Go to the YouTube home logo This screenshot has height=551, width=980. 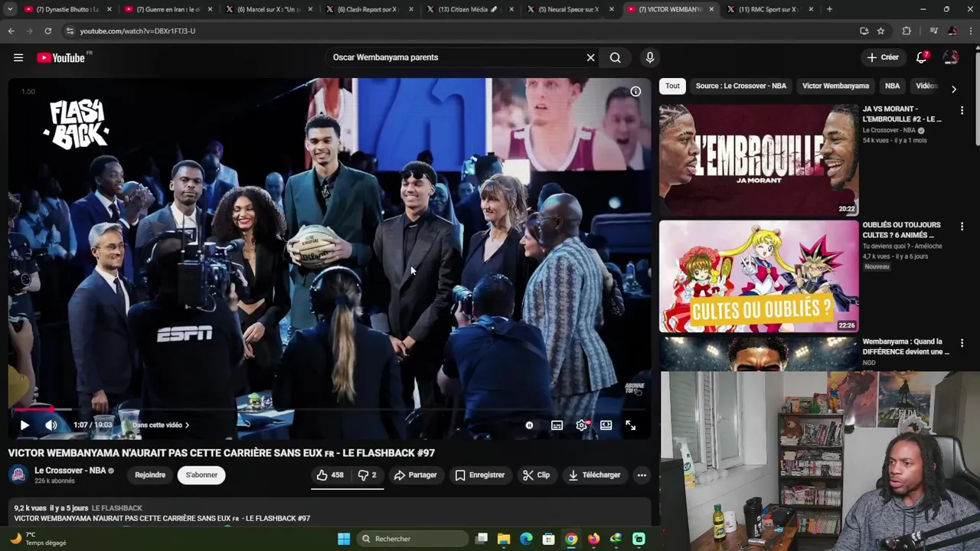(60, 57)
